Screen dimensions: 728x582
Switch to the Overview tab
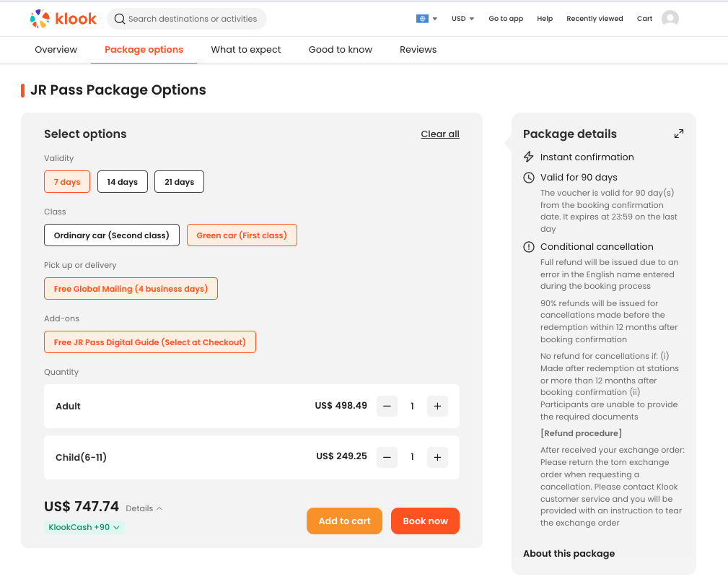pos(56,50)
